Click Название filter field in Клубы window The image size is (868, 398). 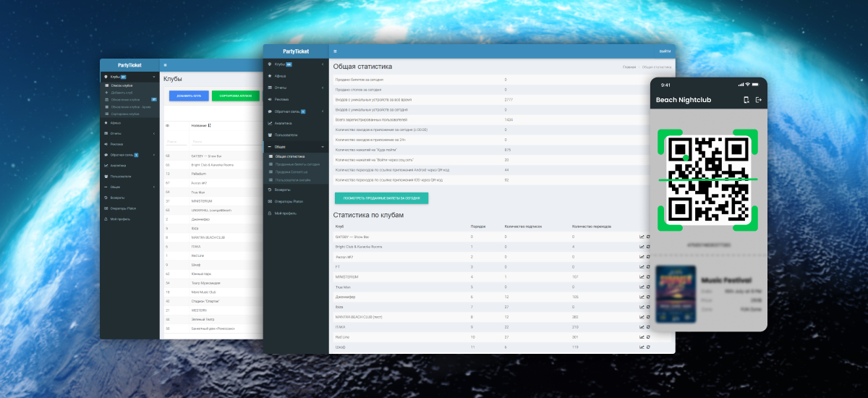tap(226, 141)
